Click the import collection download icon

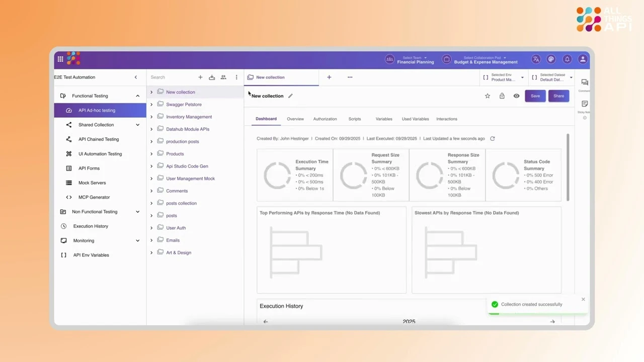coord(212,77)
